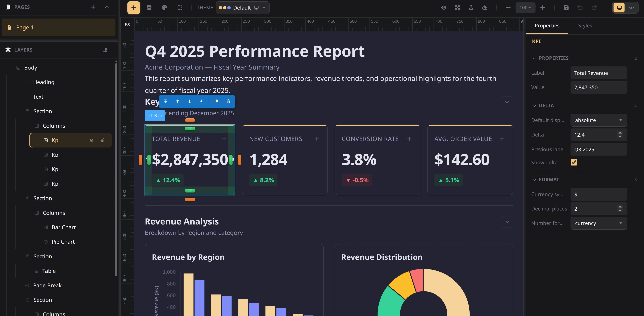
Task: Duplicate the selected Kpi block
Action: [216, 101]
